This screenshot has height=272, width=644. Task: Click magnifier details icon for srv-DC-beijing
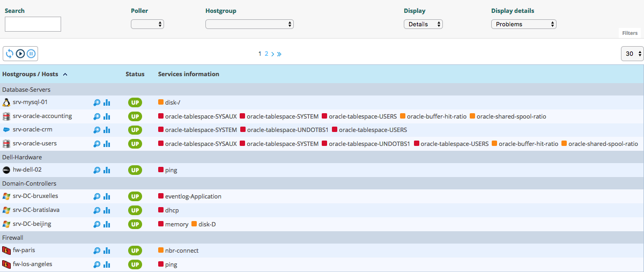click(x=97, y=224)
